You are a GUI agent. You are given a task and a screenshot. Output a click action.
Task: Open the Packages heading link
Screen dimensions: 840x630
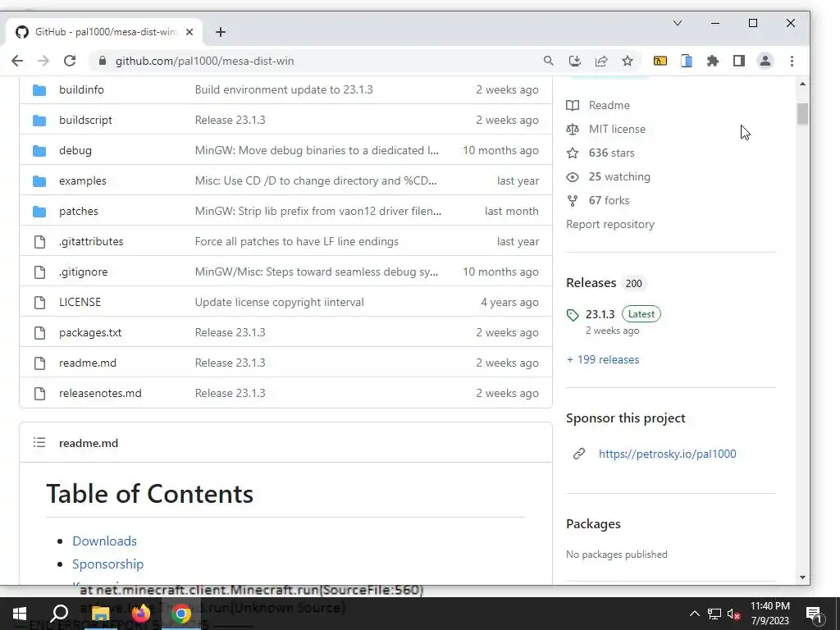[x=593, y=524]
